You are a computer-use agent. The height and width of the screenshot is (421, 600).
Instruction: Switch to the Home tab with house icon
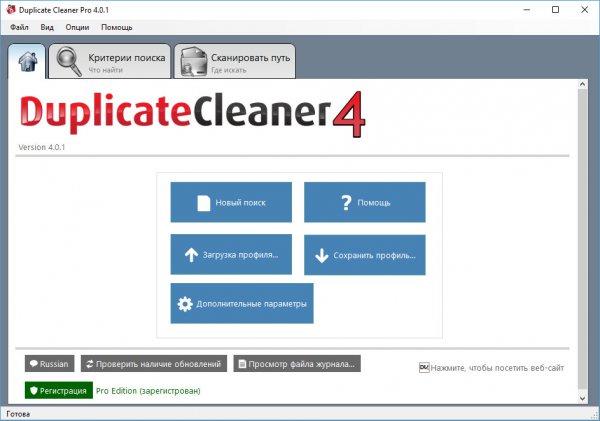coord(27,62)
